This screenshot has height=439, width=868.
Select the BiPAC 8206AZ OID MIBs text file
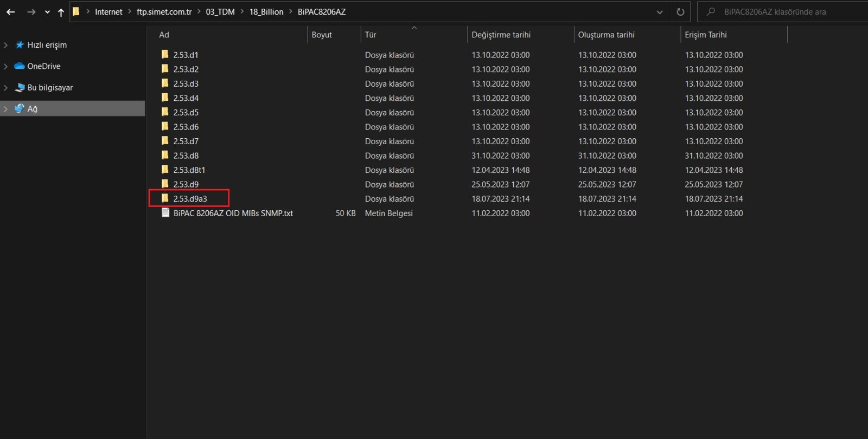pyautogui.click(x=233, y=213)
